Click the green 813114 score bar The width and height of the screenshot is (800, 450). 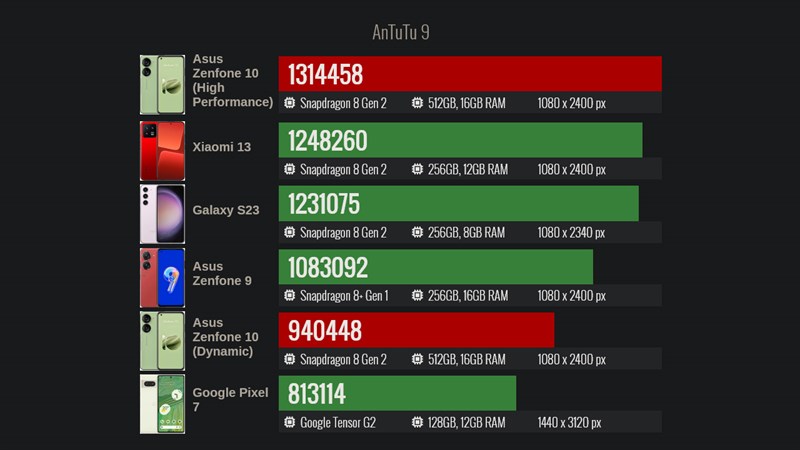pos(397,393)
